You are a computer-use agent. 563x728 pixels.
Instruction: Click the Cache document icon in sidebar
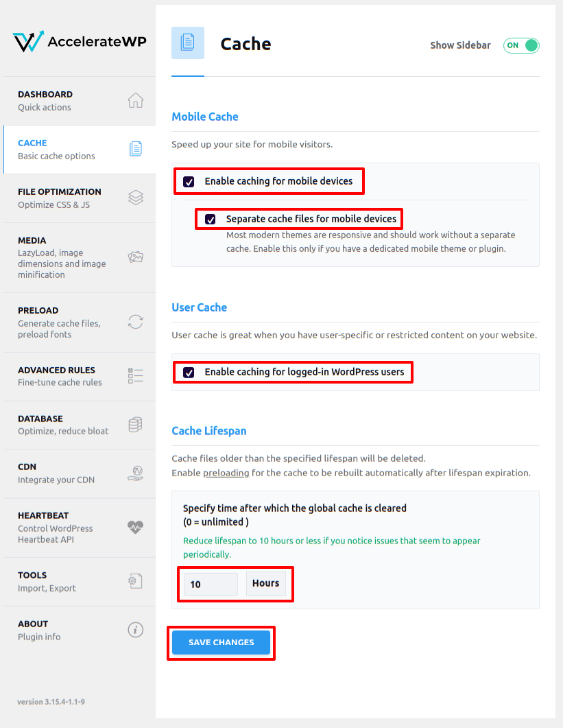(x=135, y=148)
